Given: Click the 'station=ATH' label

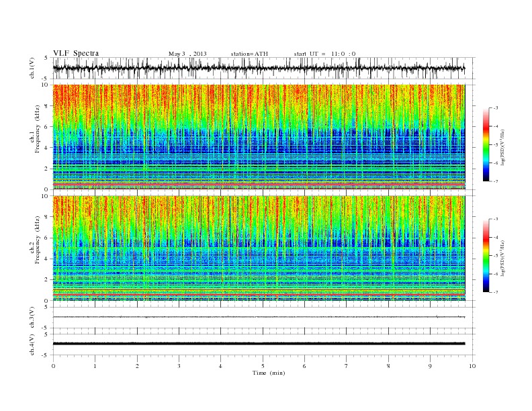Looking at the screenshot, I should (x=249, y=54).
